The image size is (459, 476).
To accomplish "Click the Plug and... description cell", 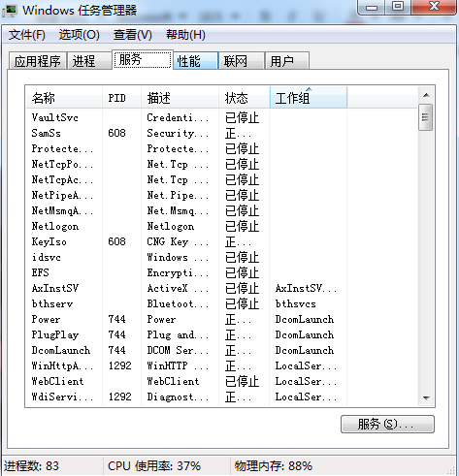I will [x=178, y=334].
